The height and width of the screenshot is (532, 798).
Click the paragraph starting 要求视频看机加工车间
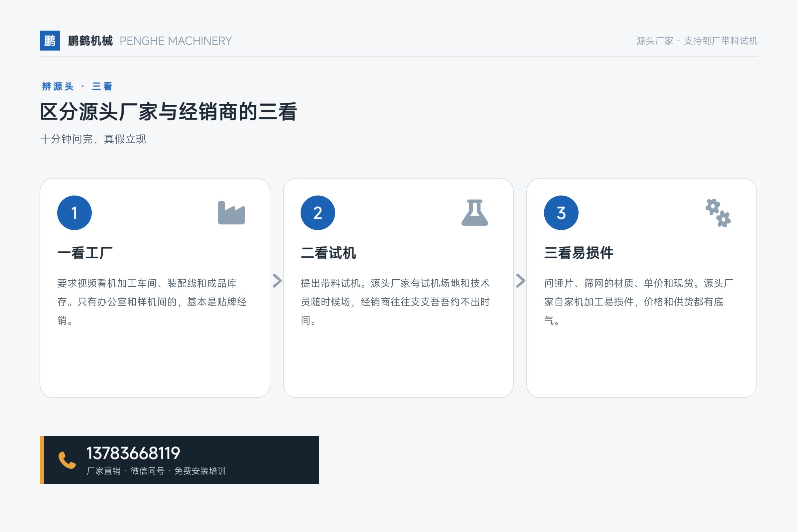(152, 302)
